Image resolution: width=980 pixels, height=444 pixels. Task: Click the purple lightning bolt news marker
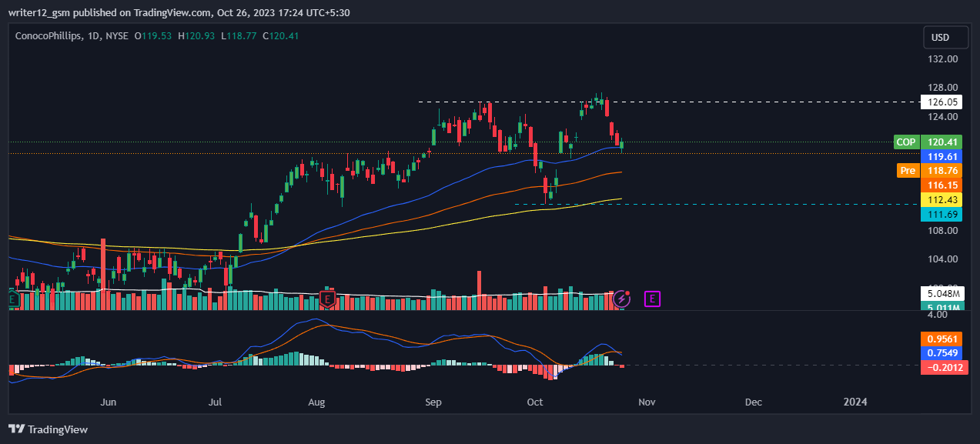point(621,299)
